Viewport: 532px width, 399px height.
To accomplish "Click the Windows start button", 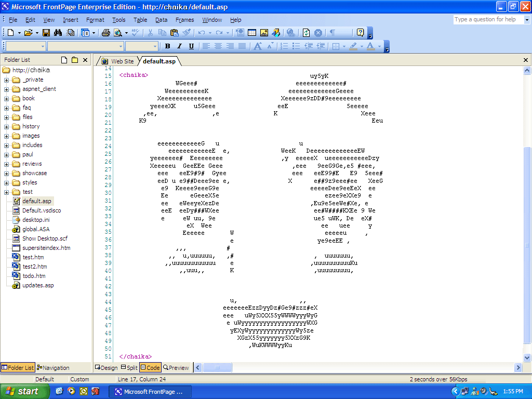I will (24, 392).
